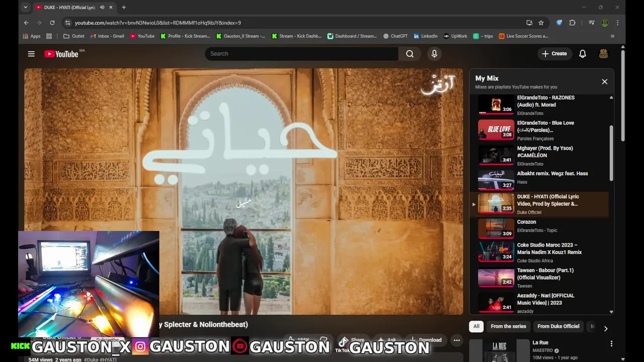Go to YouTube home via the logo
Screen dimensions: 644x362
pyautogui.click(x=61, y=54)
